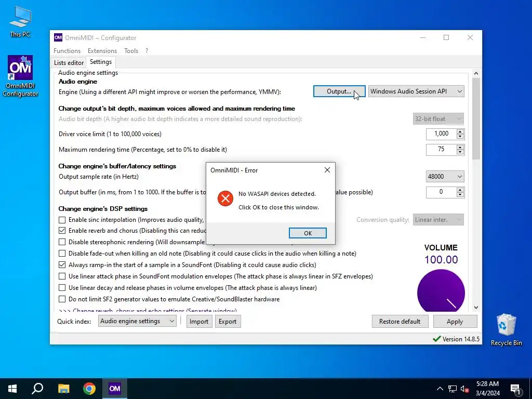Open the Extensions menu
This screenshot has height=399, width=532.
pos(102,50)
